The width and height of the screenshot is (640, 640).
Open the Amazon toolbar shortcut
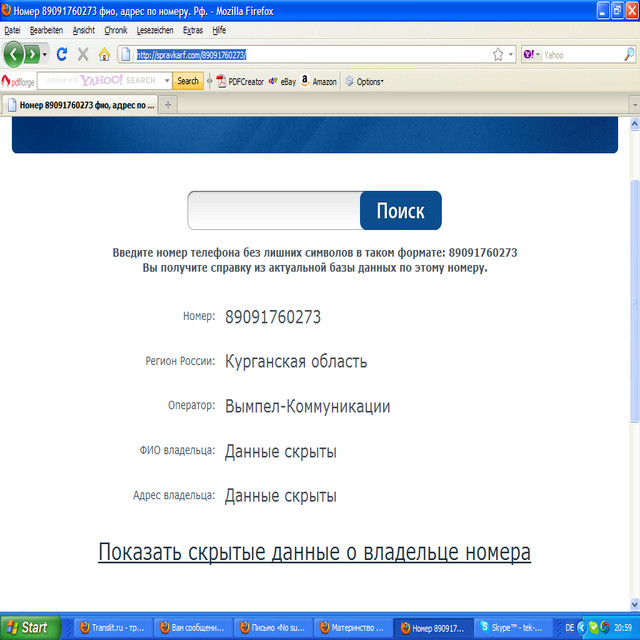point(318,81)
